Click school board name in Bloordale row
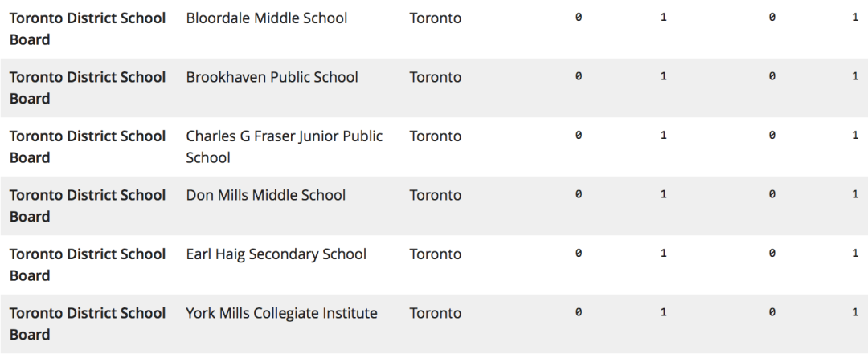This screenshot has height=354, width=868. pyautogui.click(x=88, y=29)
